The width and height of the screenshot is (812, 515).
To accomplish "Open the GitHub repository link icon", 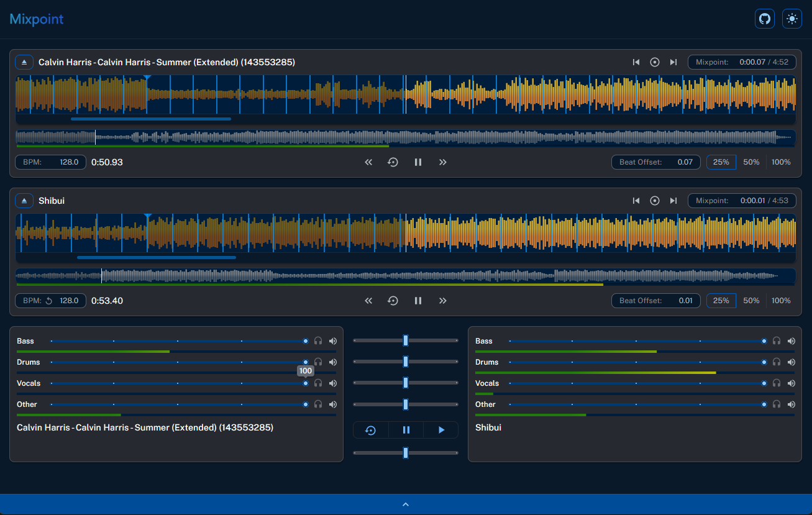I will [x=765, y=19].
